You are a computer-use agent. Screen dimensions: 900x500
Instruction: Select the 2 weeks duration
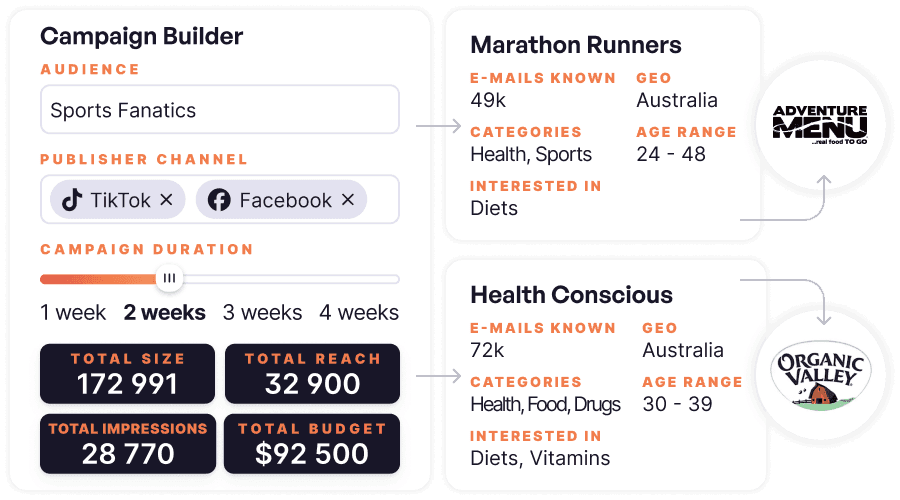pos(165,313)
